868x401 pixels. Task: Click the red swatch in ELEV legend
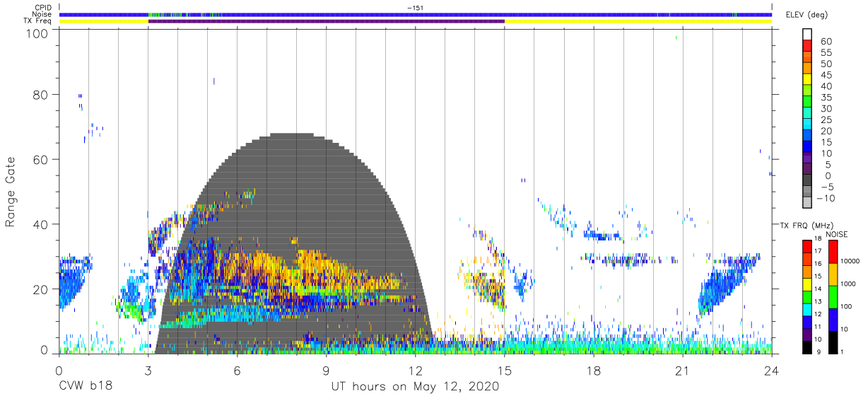pyautogui.click(x=809, y=47)
